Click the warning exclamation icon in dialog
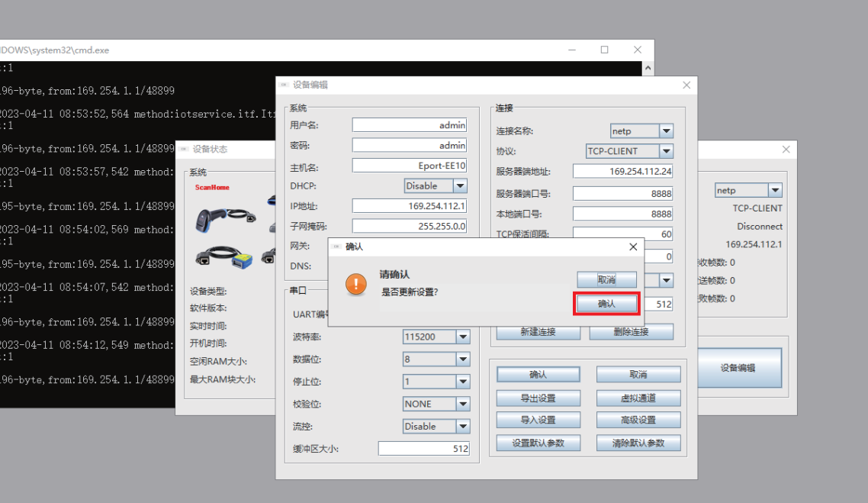 [x=356, y=284]
